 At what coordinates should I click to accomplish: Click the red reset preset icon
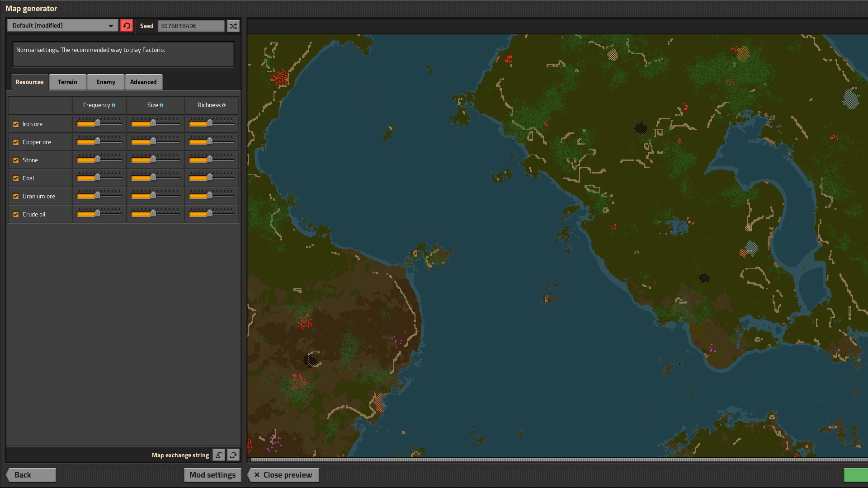click(x=127, y=26)
